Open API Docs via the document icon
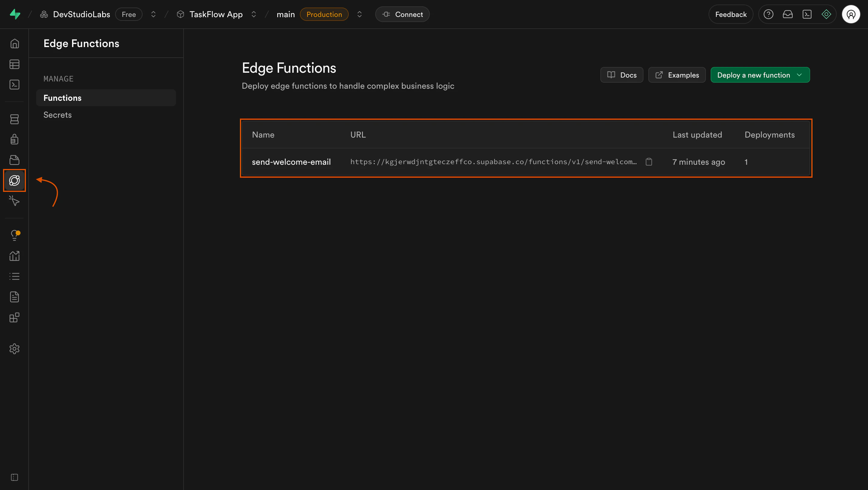The height and width of the screenshot is (490, 868). tap(14, 297)
